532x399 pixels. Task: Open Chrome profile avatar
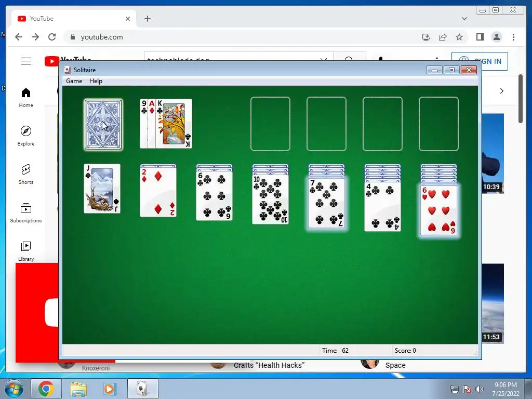(497, 37)
